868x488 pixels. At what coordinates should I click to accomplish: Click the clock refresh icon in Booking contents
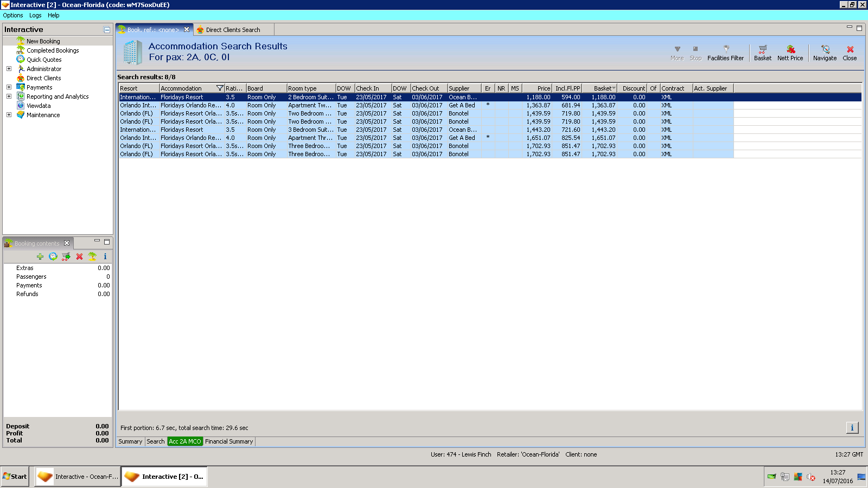[x=53, y=256]
